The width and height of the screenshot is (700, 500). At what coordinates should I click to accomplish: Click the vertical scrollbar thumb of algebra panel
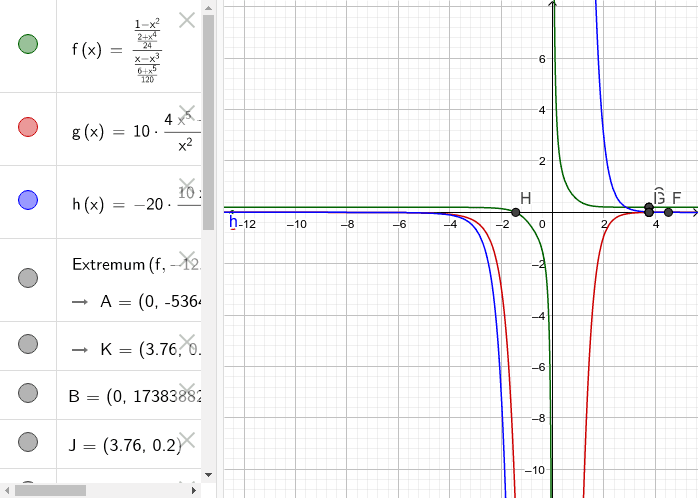(x=208, y=121)
